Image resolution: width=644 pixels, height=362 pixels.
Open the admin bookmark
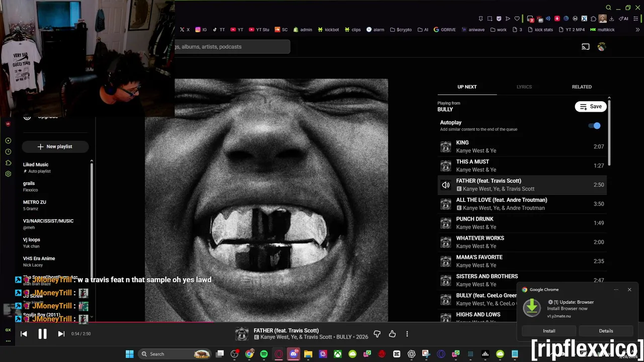tap(302, 30)
